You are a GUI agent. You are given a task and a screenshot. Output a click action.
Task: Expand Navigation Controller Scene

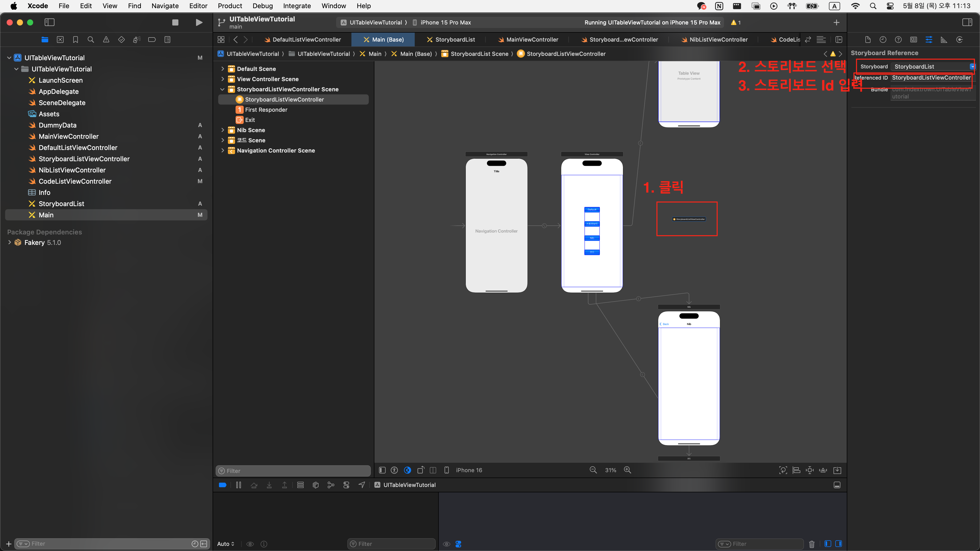[223, 151]
